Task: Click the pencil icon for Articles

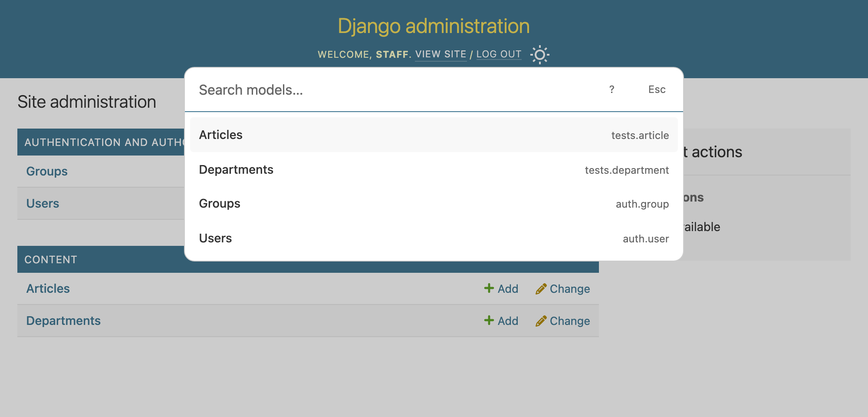Action: tap(541, 289)
